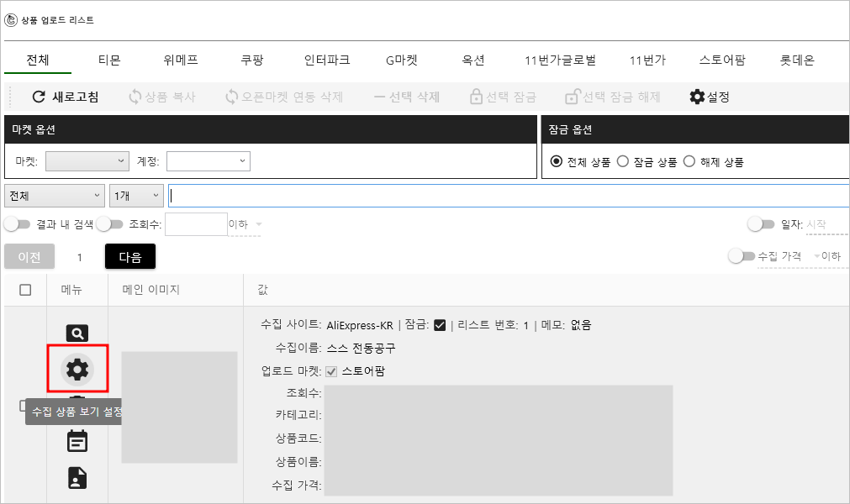
Task: Select 전체 상품 radio button
Action: point(557,161)
